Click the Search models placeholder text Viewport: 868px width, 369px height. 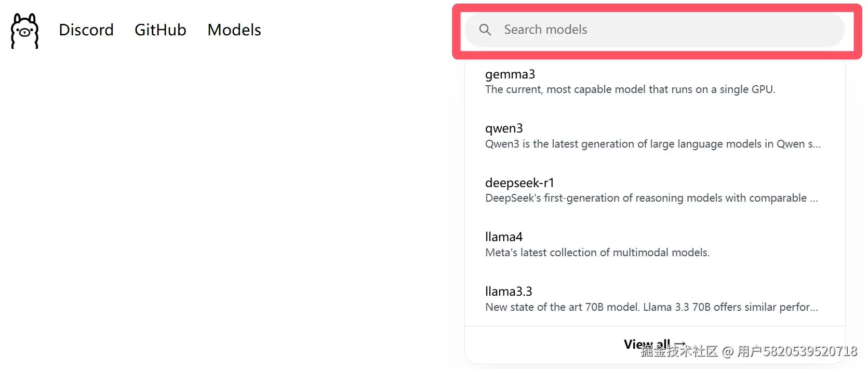[x=545, y=30]
